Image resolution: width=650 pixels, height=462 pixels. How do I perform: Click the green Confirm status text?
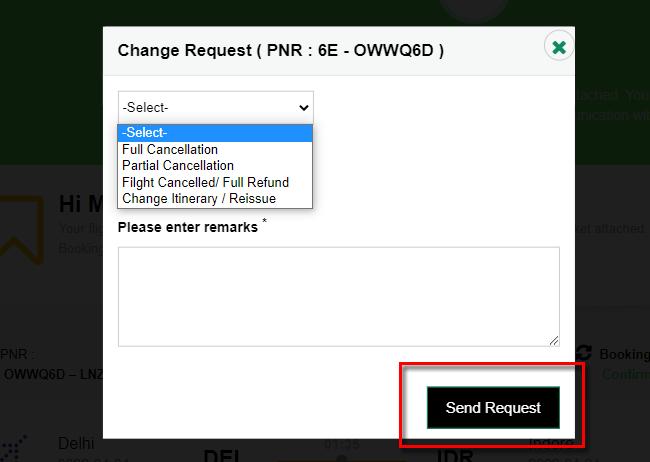coord(626,374)
